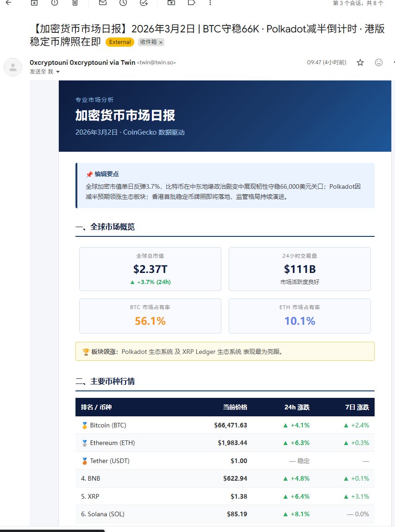The height and width of the screenshot is (532, 395).
Task: Add an emoji reaction to the message
Action: click(378, 62)
